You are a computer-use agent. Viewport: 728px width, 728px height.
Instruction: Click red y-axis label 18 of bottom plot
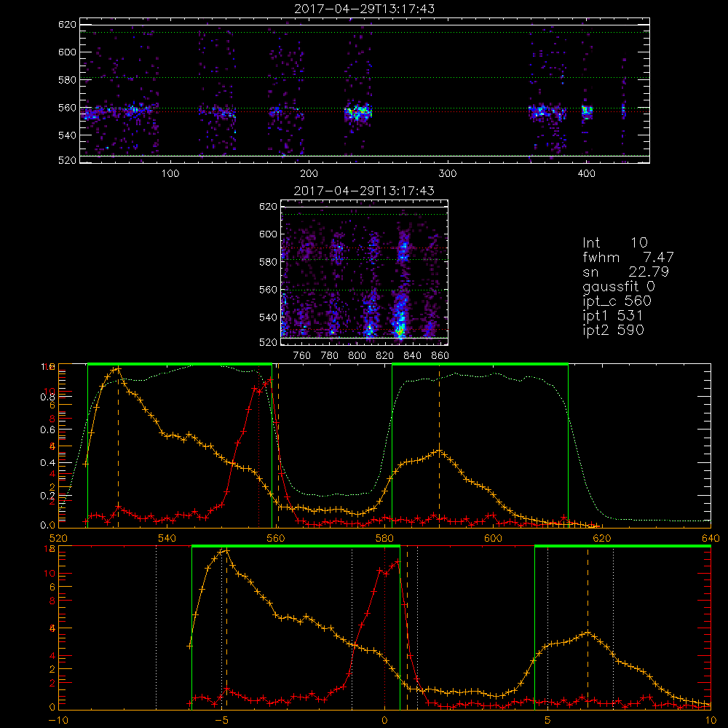[x=50, y=549]
